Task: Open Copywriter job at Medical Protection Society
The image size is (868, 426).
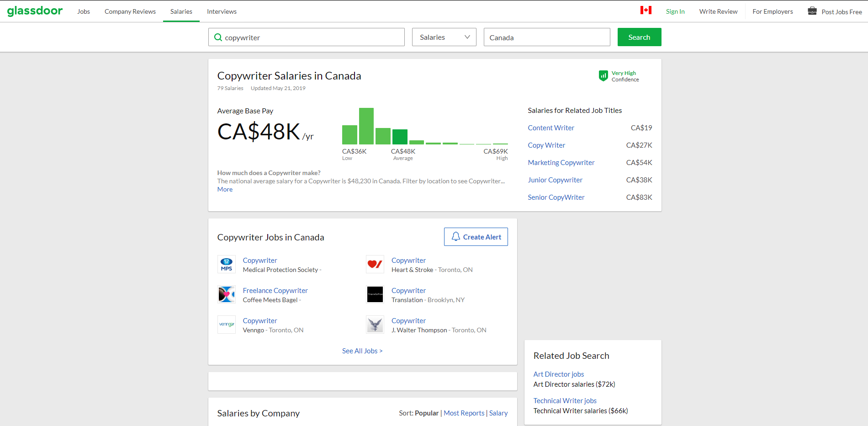Action: tap(260, 261)
